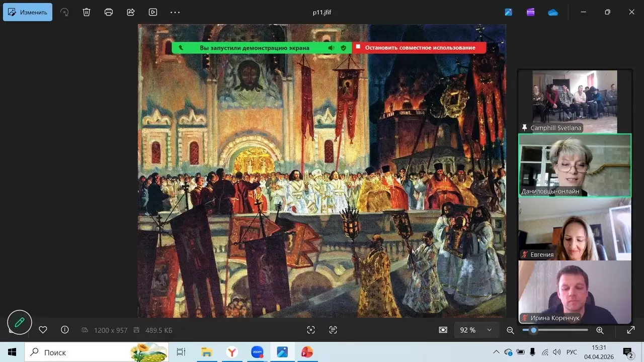Show hidden tray icons chevron
This screenshot has height=362, width=644.
(x=496, y=352)
